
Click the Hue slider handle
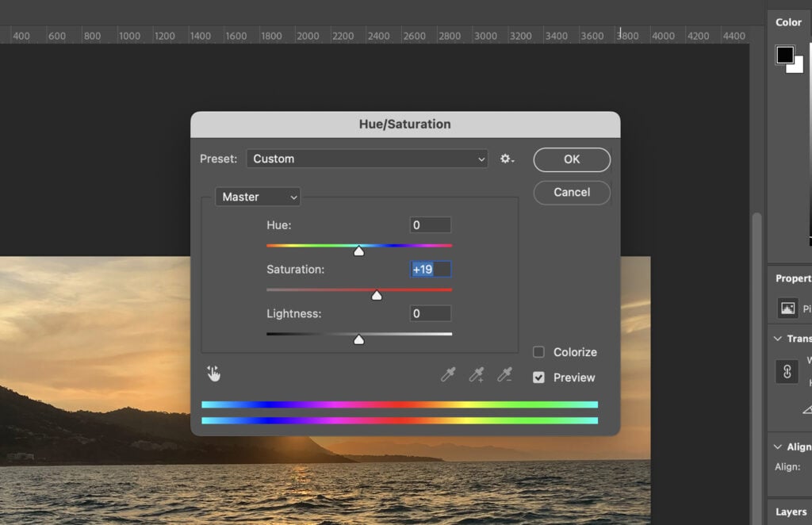click(x=358, y=251)
